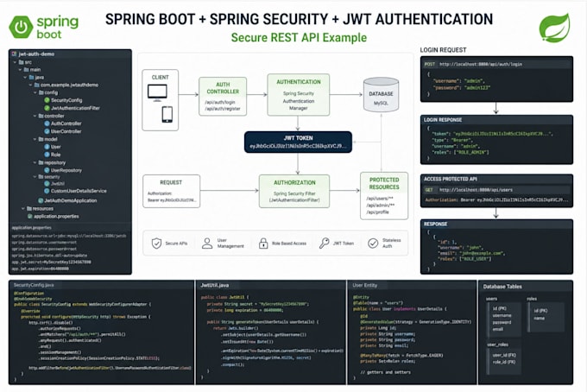This screenshot has height=392, width=587.
Task: Click the blue class icon beside UserController
Action: tap(47, 131)
